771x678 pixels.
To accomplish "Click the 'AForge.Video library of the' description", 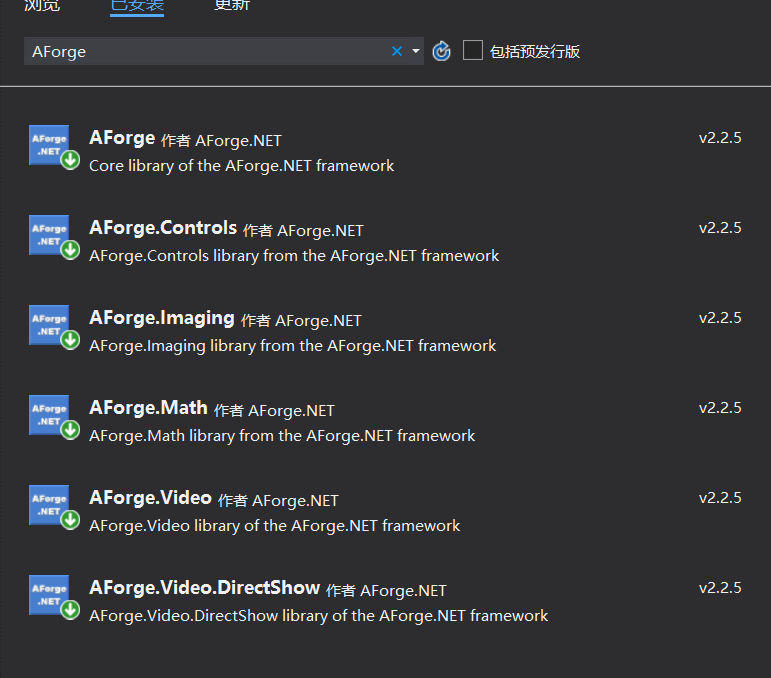I will (x=274, y=526).
